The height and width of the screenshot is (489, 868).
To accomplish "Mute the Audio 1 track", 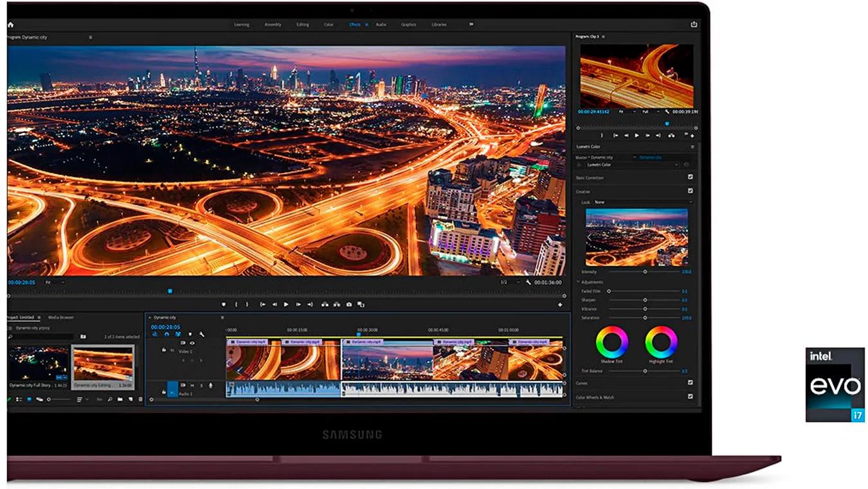I will [x=192, y=386].
